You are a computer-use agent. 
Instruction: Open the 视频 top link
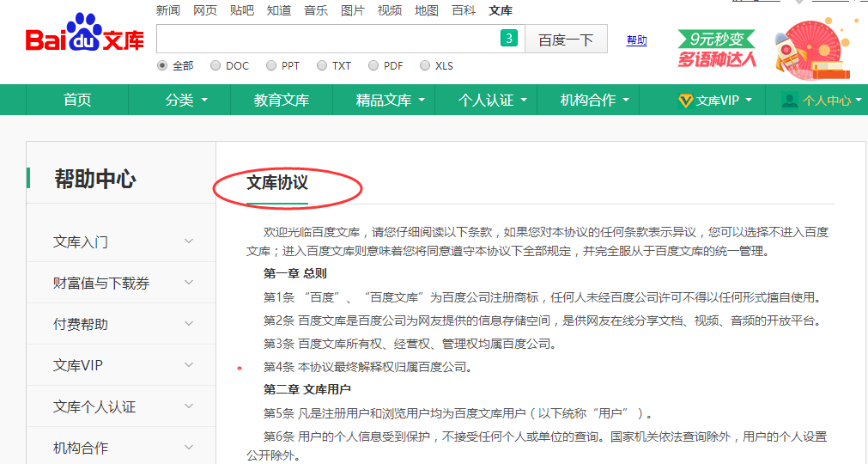pyautogui.click(x=390, y=10)
